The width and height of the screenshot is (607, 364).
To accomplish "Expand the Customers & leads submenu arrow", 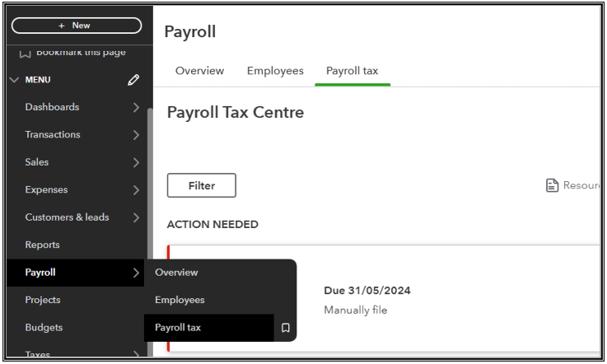I will tap(136, 217).
